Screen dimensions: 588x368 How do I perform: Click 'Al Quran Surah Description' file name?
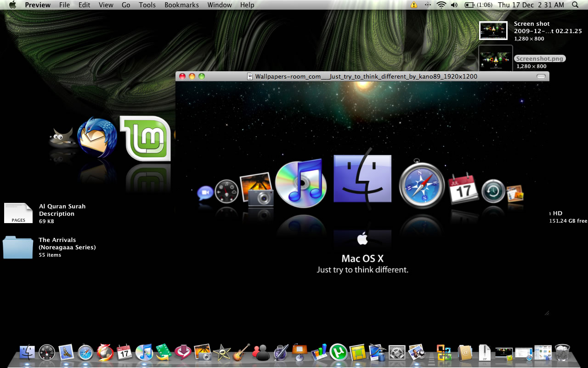click(62, 210)
